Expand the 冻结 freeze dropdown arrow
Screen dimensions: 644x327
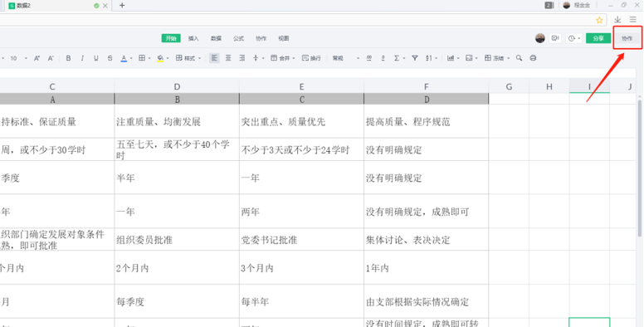point(508,58)
